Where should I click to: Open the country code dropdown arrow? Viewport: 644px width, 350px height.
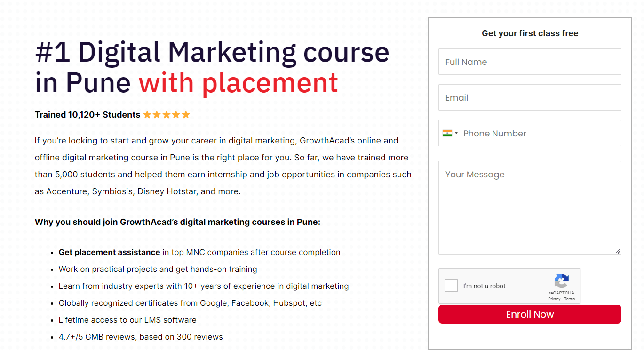(456, 134)
